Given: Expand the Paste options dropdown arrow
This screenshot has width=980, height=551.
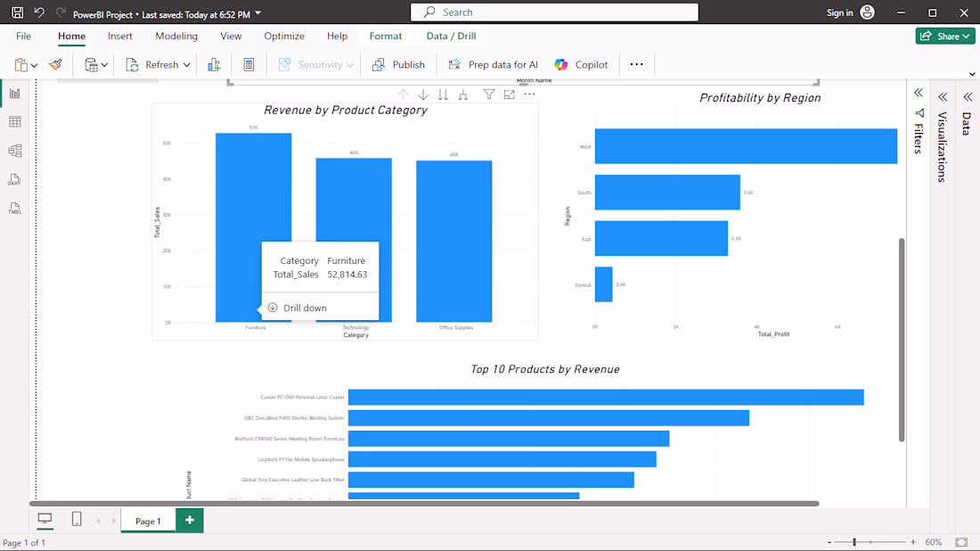Looking at the screenshot, I should 34,65.
